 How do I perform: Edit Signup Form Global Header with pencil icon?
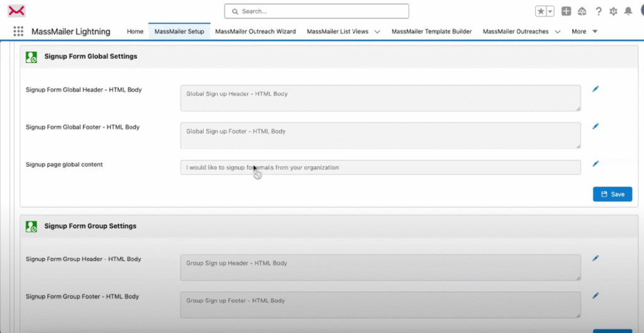[x=596, y=89]
